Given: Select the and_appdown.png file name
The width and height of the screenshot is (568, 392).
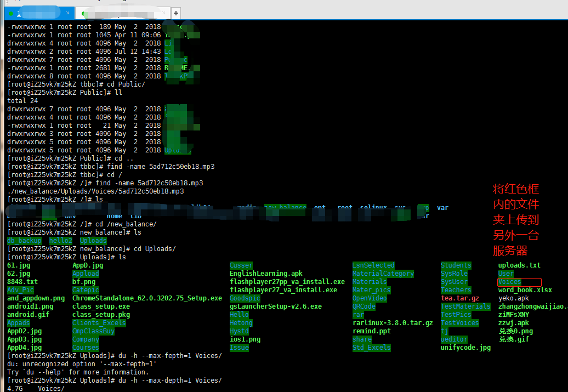Looking at the screenshot, I should pos(36,298).
